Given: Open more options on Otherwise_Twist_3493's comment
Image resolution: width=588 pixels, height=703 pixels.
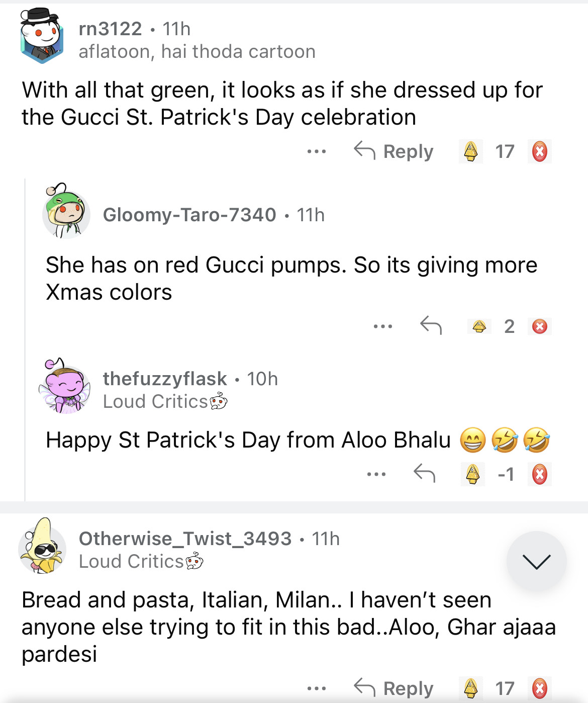Looking at the screenshot, I should click(x=317, y=688).
